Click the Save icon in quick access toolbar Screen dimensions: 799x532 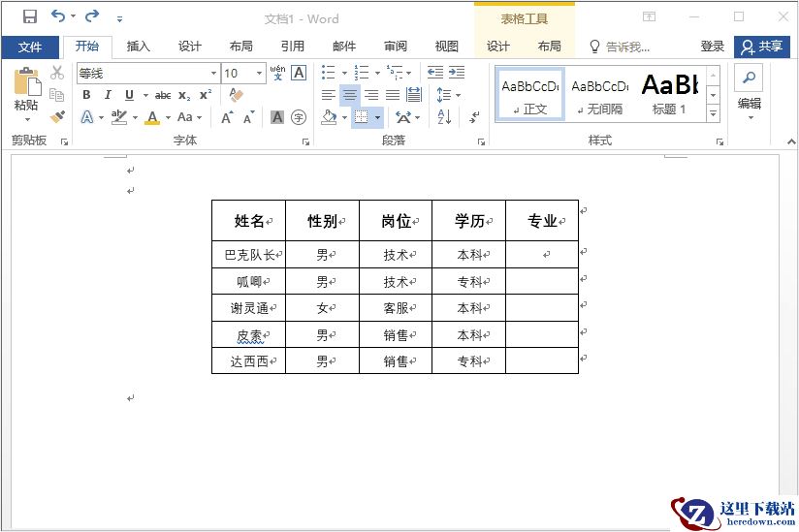click(x=30, y=16)
